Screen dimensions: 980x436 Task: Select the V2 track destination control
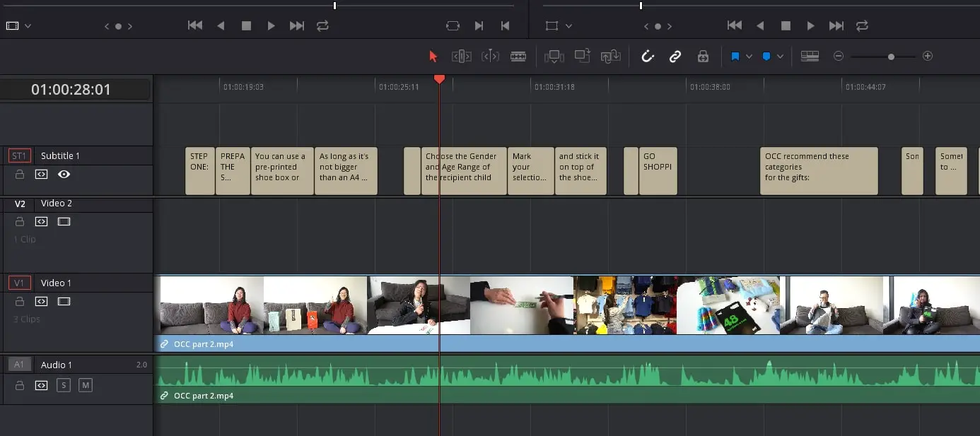coord(20,204)
